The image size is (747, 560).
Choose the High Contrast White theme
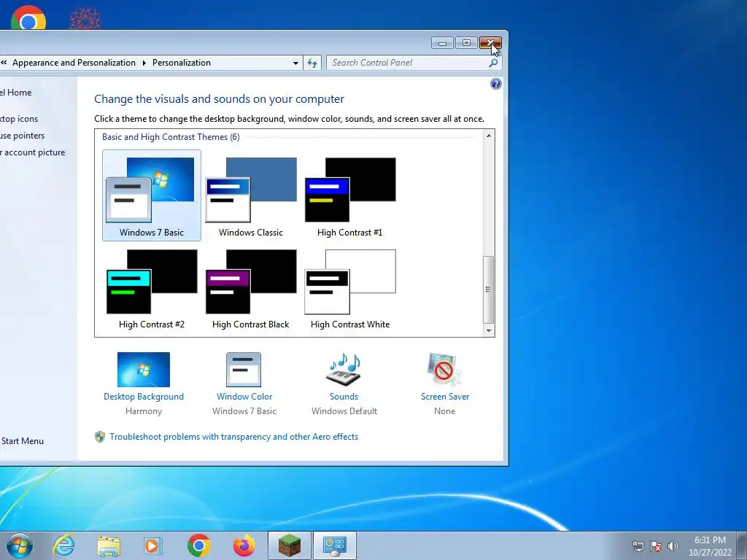pyautogui.click(x=350, y=287)
